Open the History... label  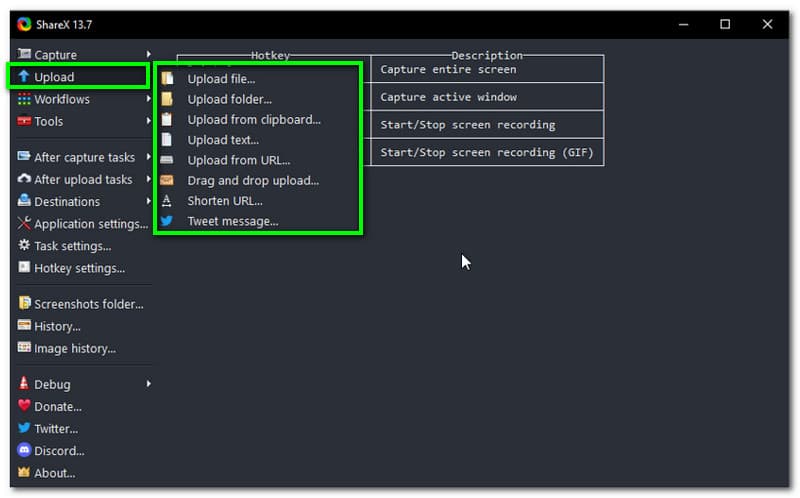(57, 327)
